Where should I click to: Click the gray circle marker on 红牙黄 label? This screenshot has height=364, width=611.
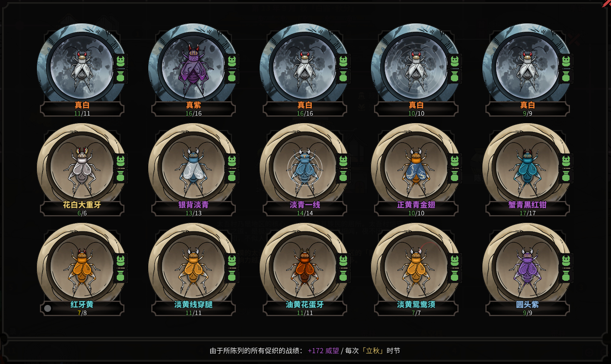[x=48, y=308]
